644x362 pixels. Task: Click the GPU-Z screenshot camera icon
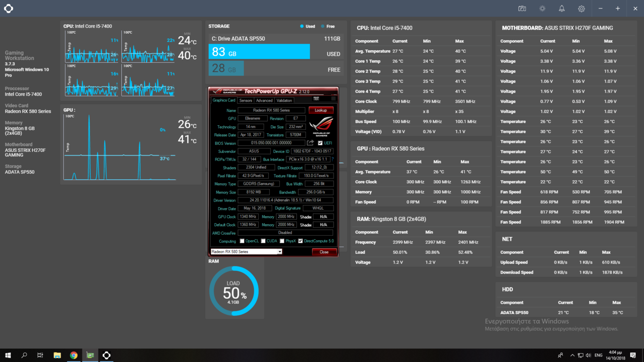pyautogui.click(x=316, y=99)
